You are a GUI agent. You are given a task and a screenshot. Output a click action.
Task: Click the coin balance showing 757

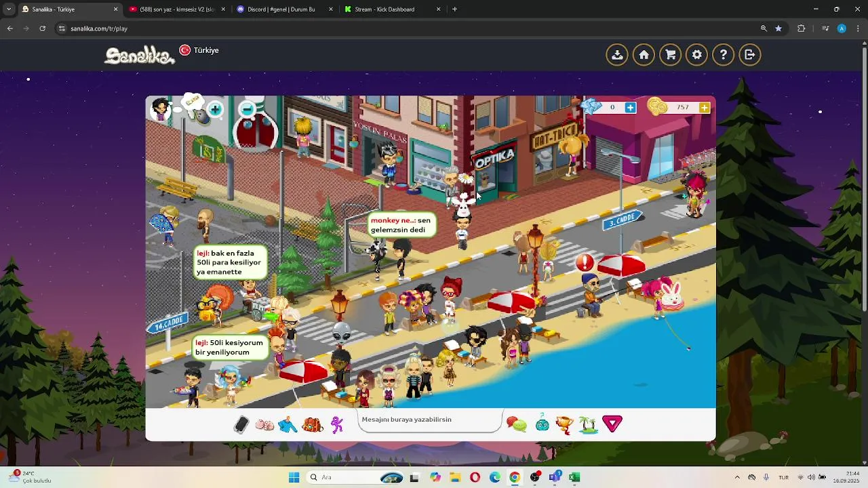click(x=683, y=107)
